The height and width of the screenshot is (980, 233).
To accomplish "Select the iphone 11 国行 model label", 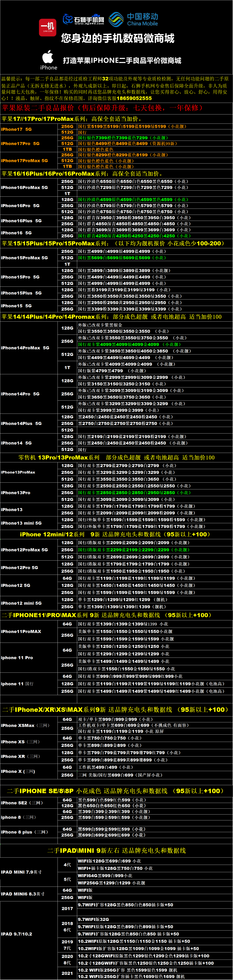I will tap(17, 684).
